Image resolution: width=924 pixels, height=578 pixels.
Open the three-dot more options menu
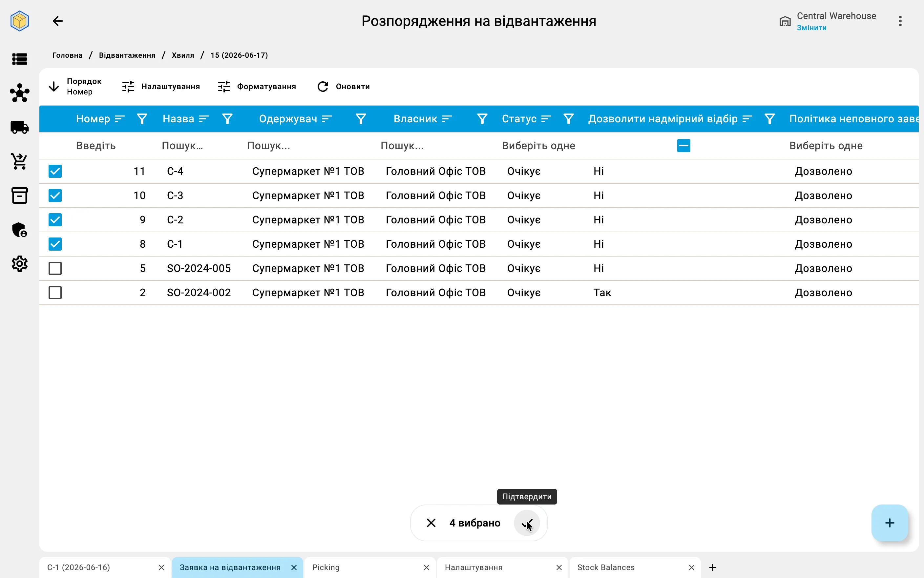coord(900,21)
